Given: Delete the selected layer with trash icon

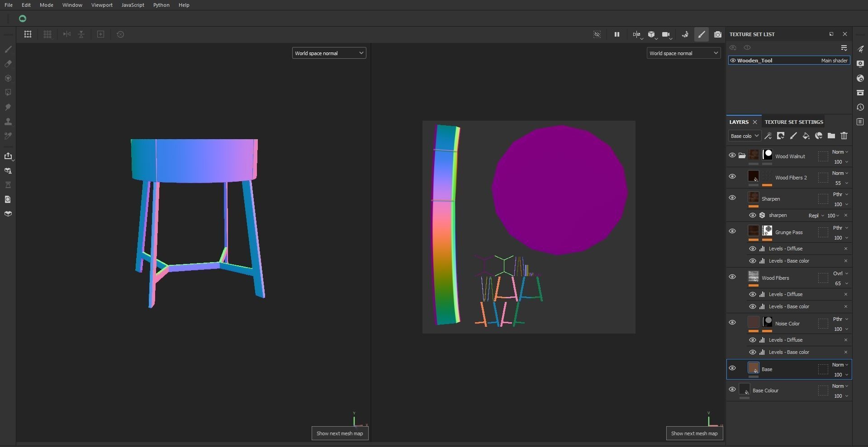Looking at the screenshot, I should [844, 136].
